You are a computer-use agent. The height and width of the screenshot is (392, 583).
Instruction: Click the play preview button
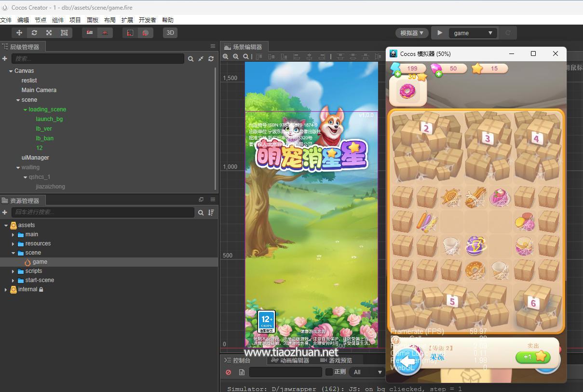tap(440, 33)
